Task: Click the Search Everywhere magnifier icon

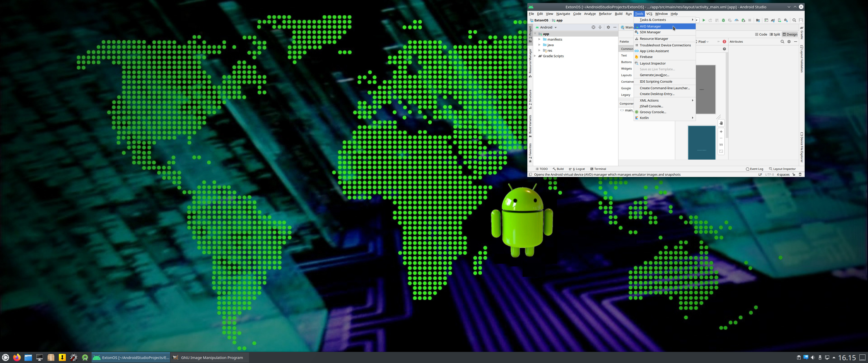Action: tap(794, 20)
